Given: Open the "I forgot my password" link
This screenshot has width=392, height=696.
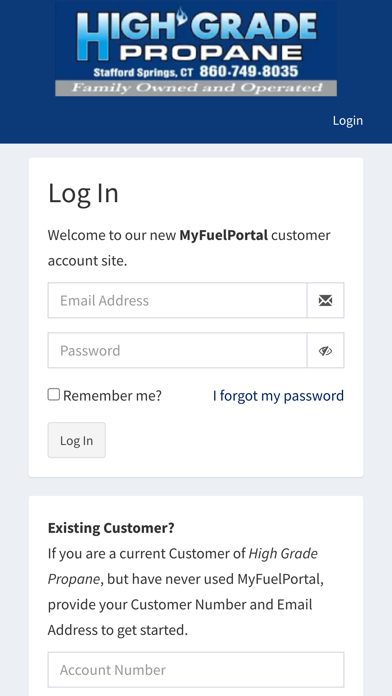Looking at the screenshot, I should [278, 395].
